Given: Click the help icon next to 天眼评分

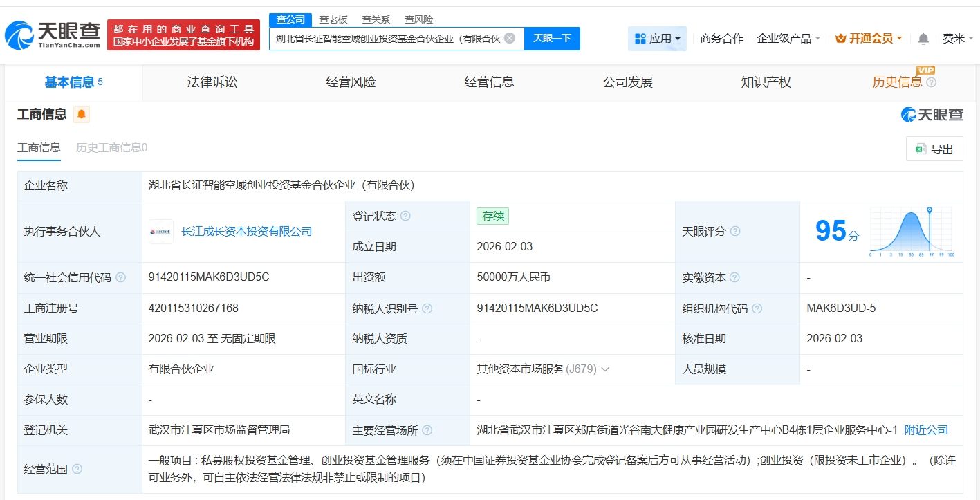Looking at the screenshot, I should (735, 231).
